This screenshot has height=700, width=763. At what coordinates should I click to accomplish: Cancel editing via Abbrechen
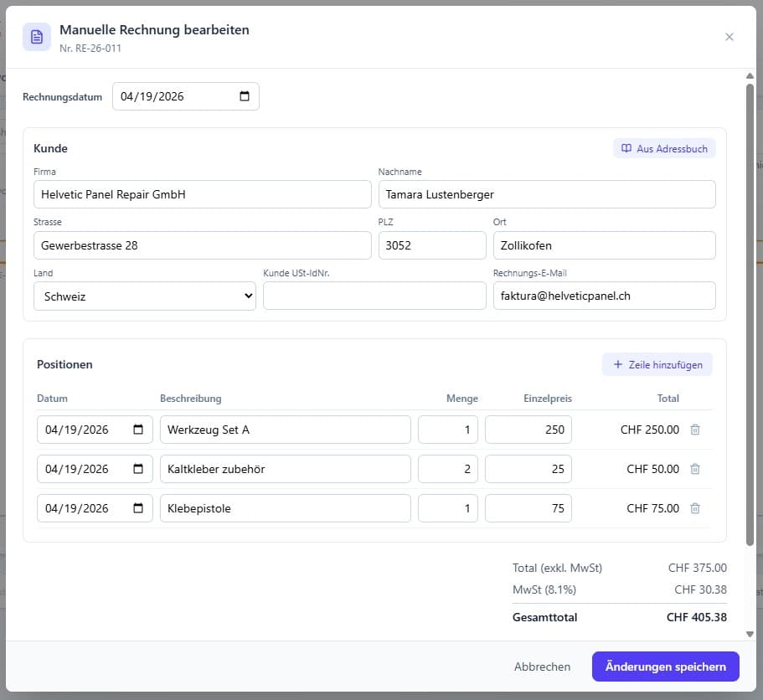pos(542,667)
